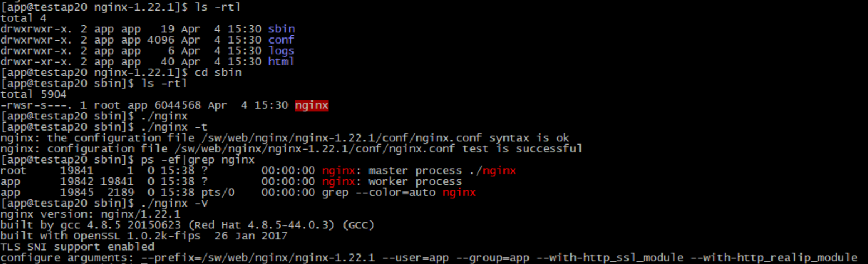868x264 pixels.
Task: Click 'drwxr-xr-x.' permissions of html row
Action: coord(36,61)
